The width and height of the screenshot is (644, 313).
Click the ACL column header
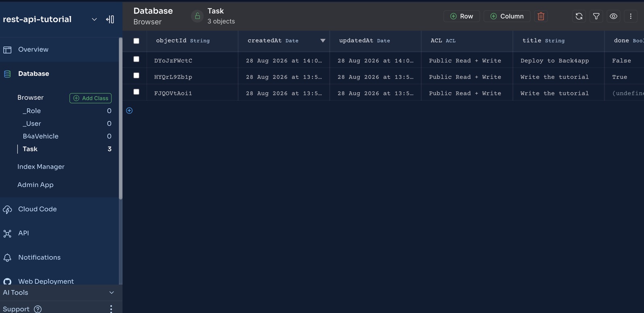[x=467, y=41]
